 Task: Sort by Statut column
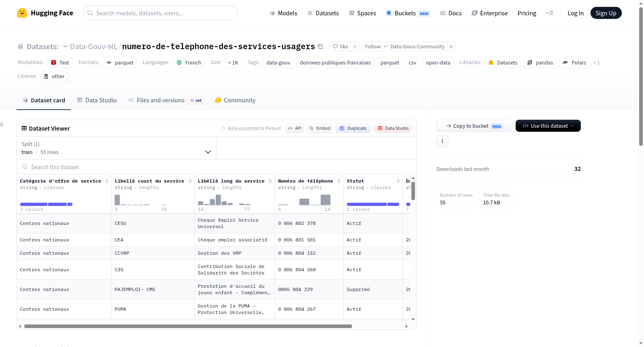point(398,181)
